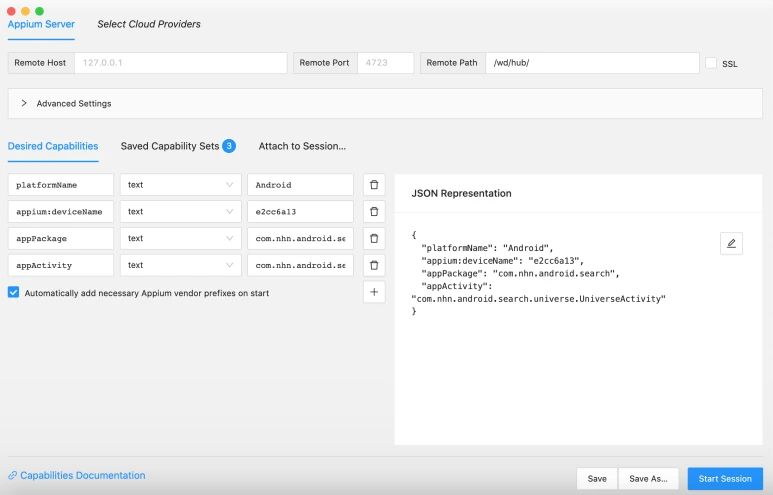Viewport: 773px width, 495px height.
Task: Enable the SSL checkbox
Action: (x=711, y=63)
